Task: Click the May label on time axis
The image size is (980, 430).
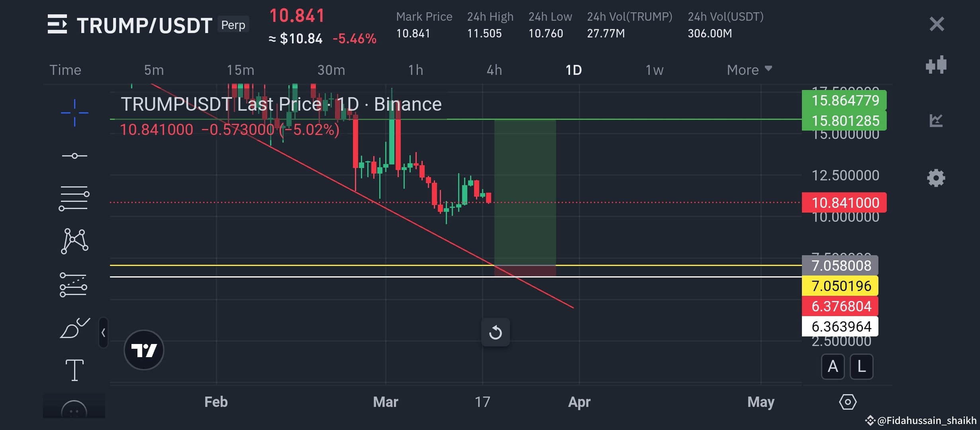Action: [x=761, y=402]
